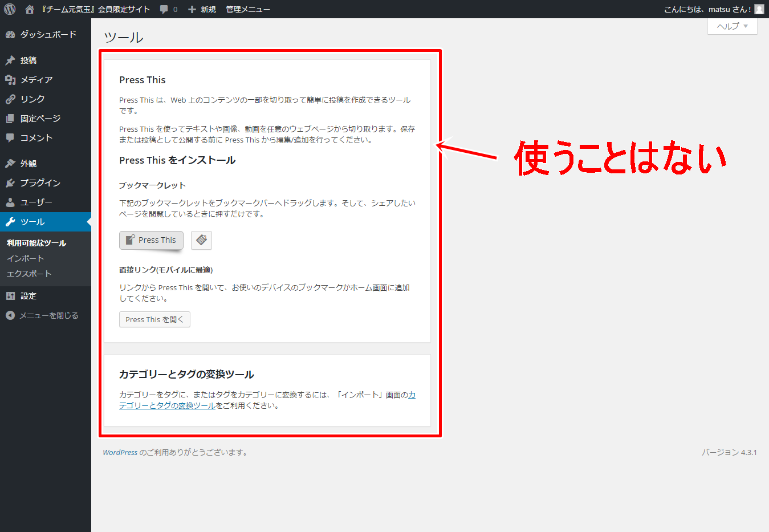The height and width of the screenshot is (532, 769).
Task: Open 固定ページ menu item
Action: [46, 119]
